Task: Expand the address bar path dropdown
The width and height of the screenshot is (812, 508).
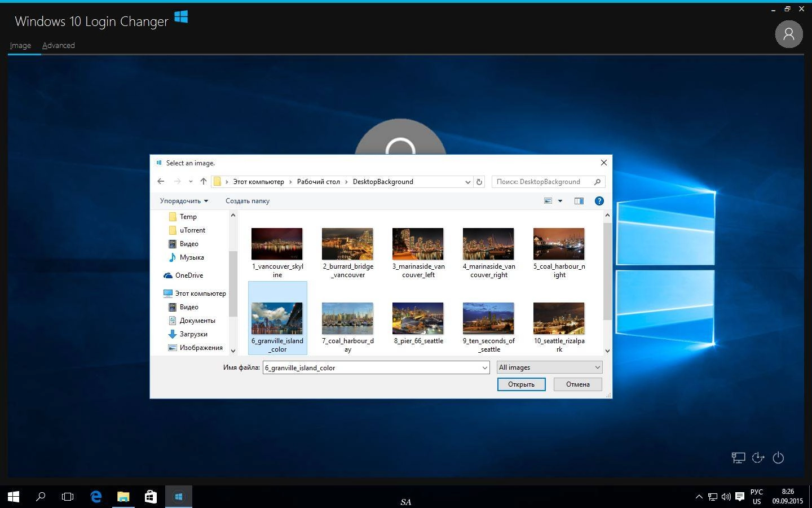Action: pos(467,182)
